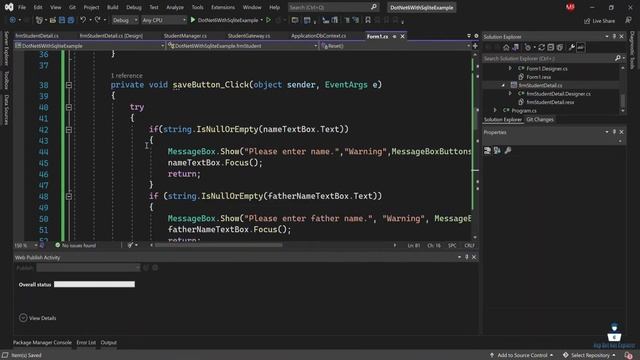
Task: Click the Redo arrow icon
Action: (x=98, y=20)
